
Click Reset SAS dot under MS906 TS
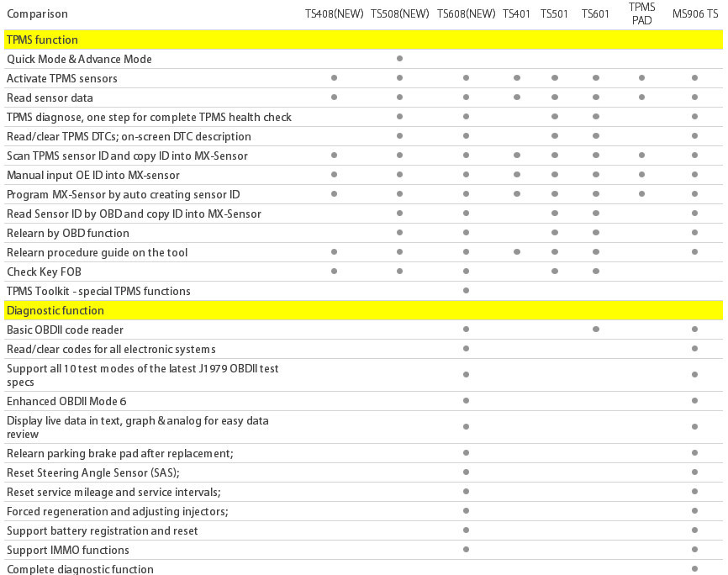694,472
